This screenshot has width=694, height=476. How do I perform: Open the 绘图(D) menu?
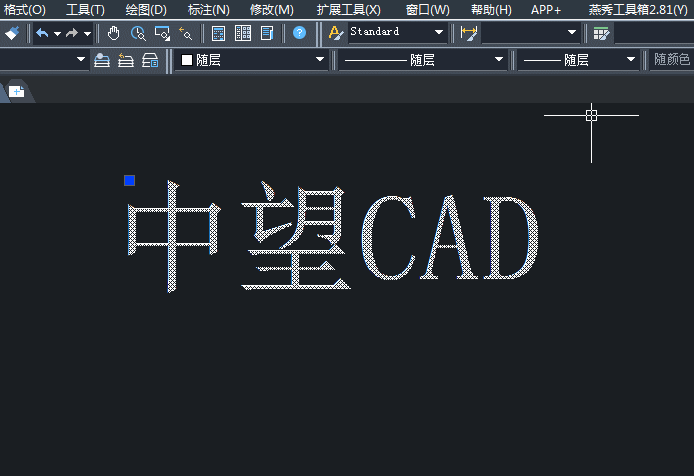146,9
